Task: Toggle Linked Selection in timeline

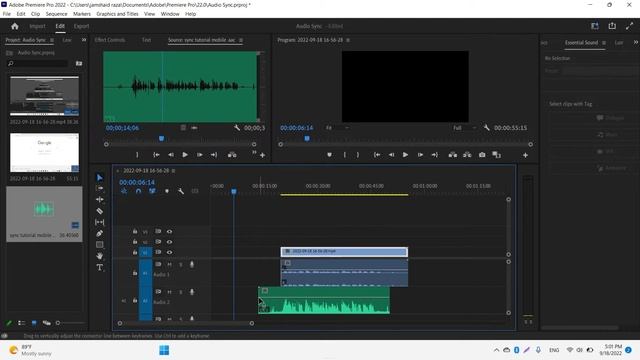Action: [x=152, y=191]
